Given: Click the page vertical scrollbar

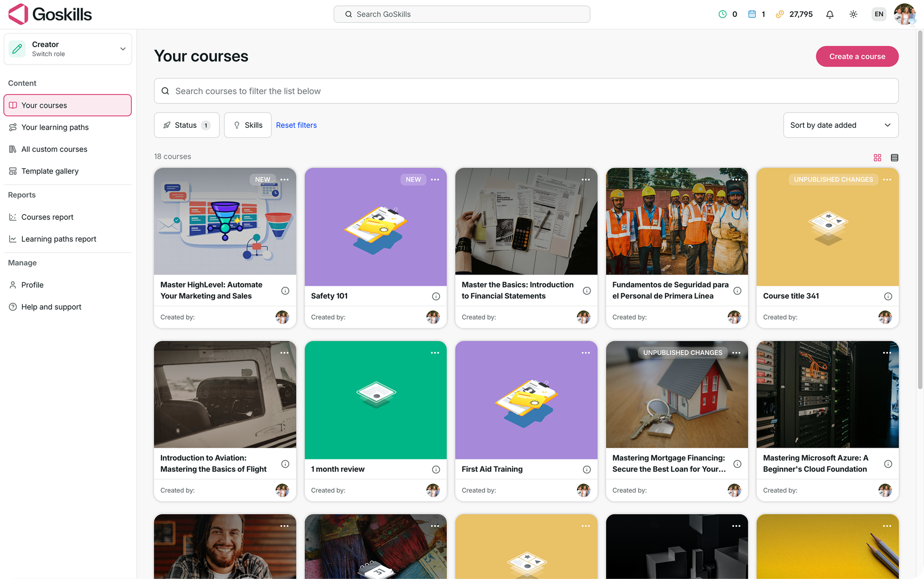Looking at the screenshot, I should point(920,210).
